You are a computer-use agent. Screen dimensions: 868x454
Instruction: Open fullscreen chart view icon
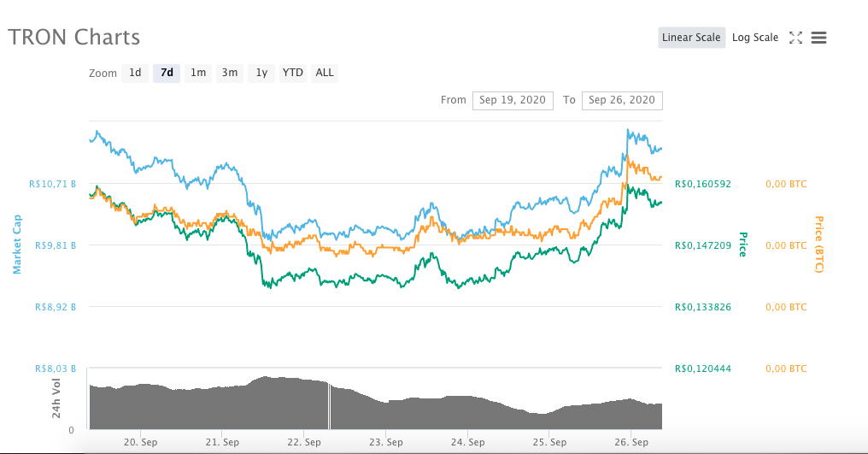pyautogui.click(x=795, y=38)
